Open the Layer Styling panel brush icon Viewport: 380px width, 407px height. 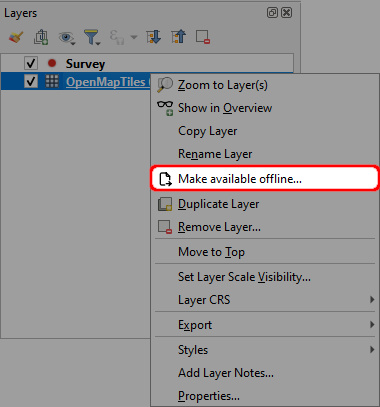coord(16,37)
